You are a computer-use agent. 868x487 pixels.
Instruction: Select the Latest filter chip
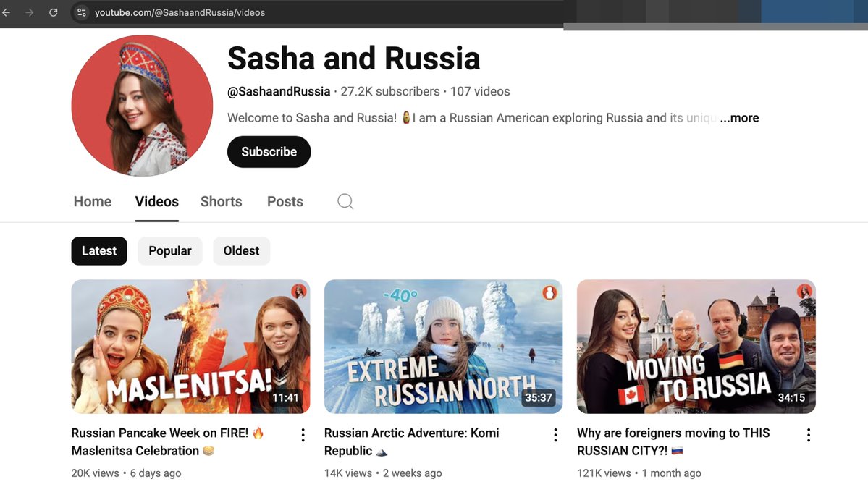(99, 251)
